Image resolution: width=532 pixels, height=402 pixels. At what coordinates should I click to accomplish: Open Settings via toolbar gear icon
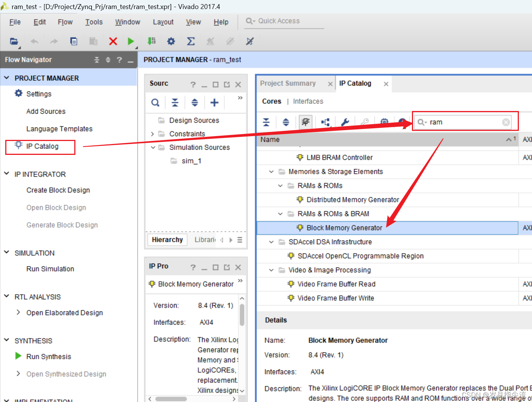(171, 41)
